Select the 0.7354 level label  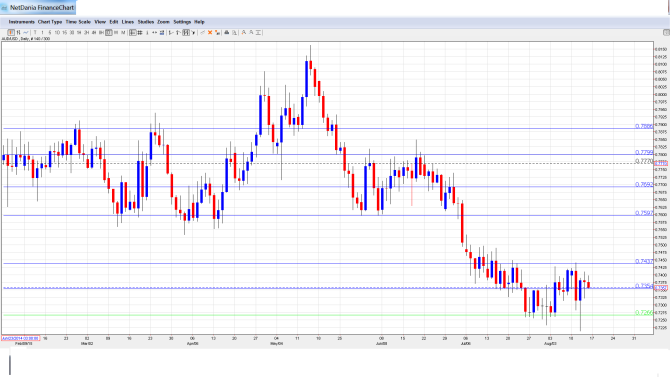644,286
